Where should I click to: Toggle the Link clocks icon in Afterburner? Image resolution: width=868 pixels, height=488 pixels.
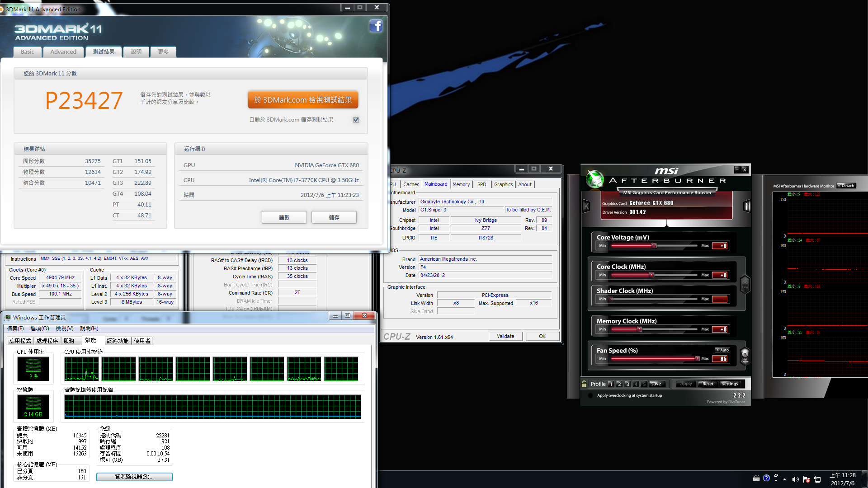point(745,285)
